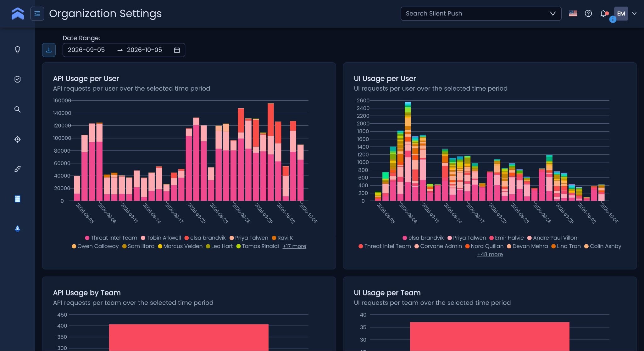Click the blue info badge
The image size is (644, 351).
(x=613, y=20)
